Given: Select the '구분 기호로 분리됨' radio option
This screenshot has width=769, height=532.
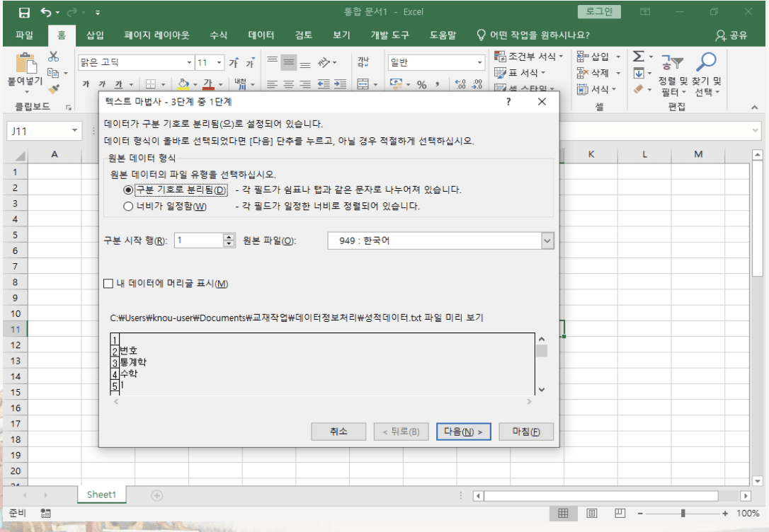Looking at the screenshot, I should click(128, 190).
